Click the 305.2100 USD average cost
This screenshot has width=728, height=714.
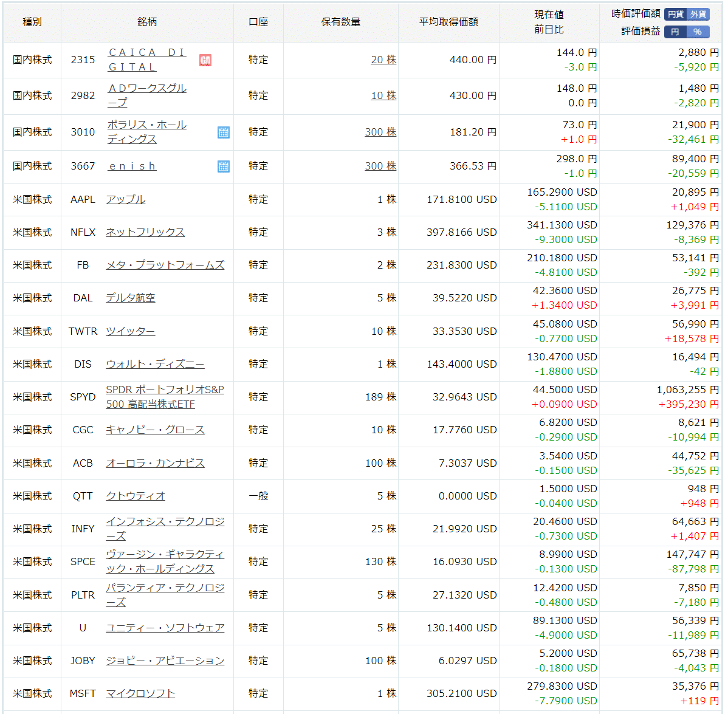click(461, 693)
